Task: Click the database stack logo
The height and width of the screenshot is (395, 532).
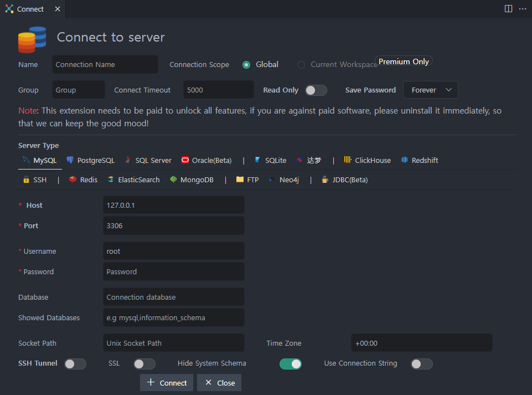Action: 32,40
